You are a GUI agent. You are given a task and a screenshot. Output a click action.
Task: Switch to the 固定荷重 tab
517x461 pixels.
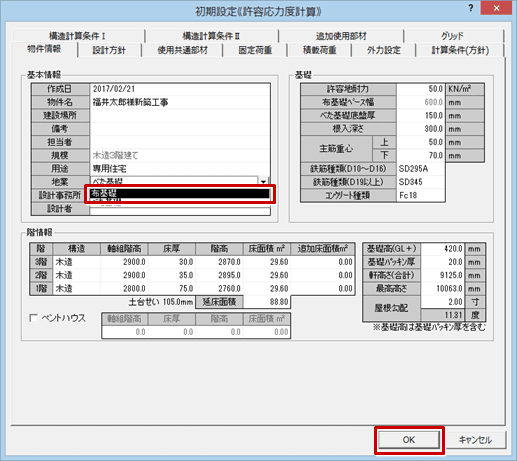click(255, 50)
